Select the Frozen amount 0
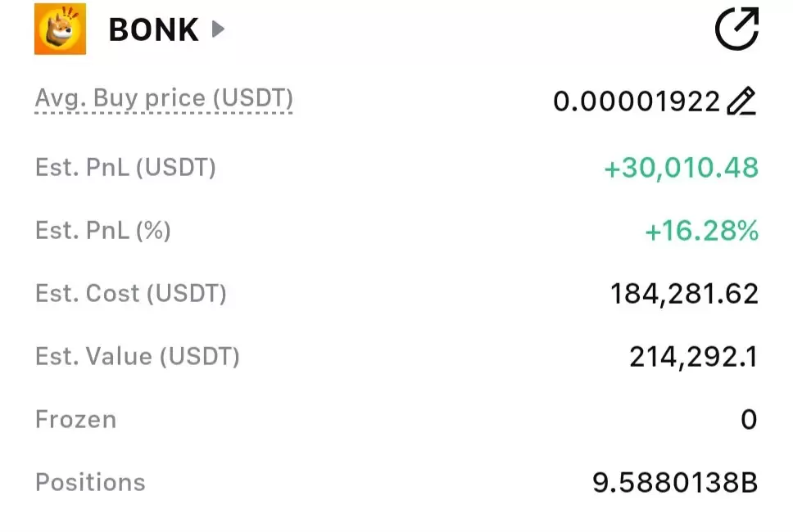 pyautogui.click(x=749, y=420)
